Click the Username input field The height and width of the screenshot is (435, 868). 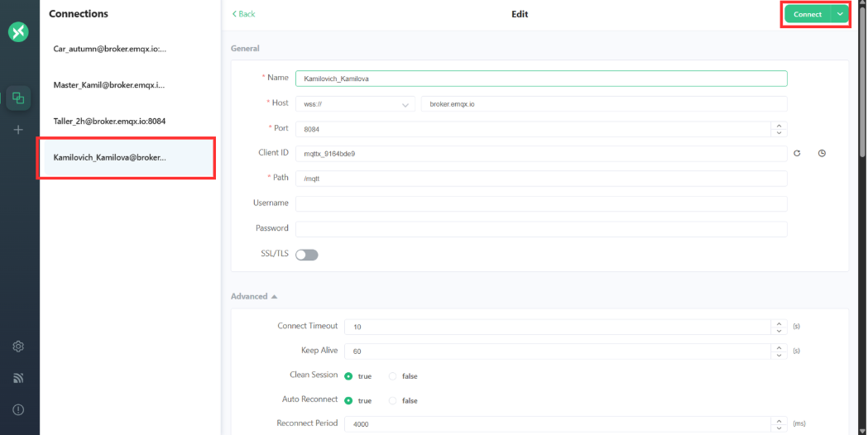coord(541,203)
